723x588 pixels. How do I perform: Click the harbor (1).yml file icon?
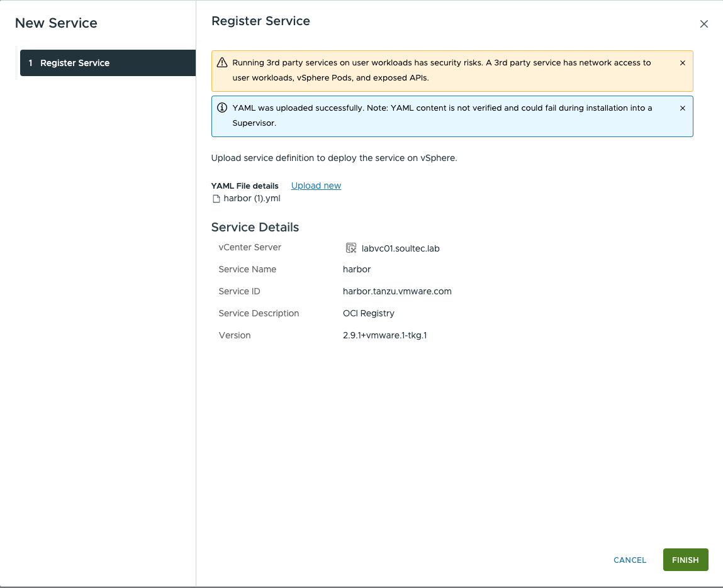pyautogui.click(x=216, y=199)
